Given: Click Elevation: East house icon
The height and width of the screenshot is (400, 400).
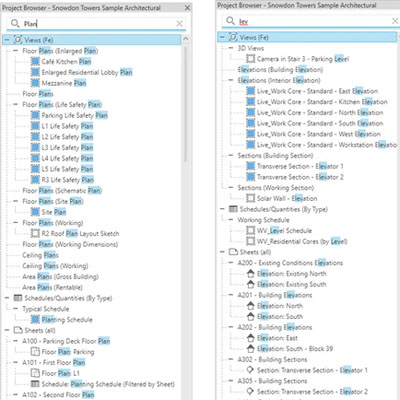Looking at the screenshot, I should [x=250, y=338].
